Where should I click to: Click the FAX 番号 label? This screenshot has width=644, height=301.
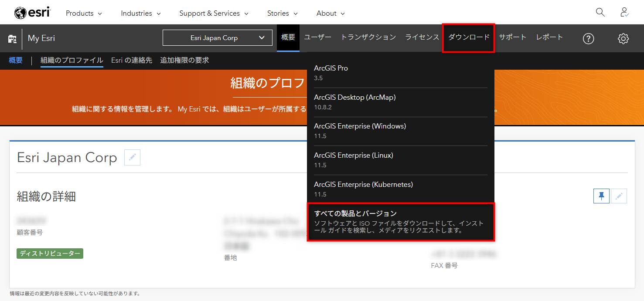pyautogui.click(x=444, y=265)
